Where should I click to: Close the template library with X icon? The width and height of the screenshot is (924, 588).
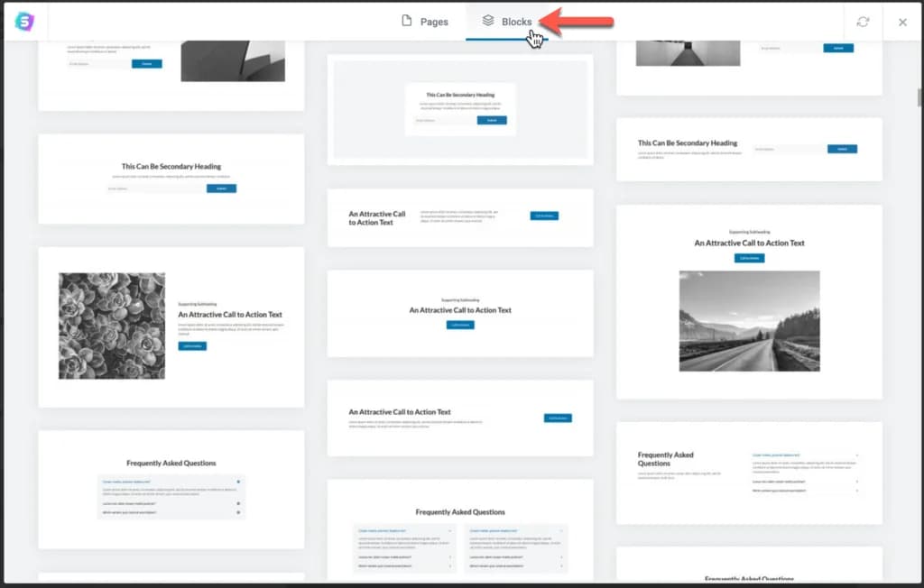point(902,22)
